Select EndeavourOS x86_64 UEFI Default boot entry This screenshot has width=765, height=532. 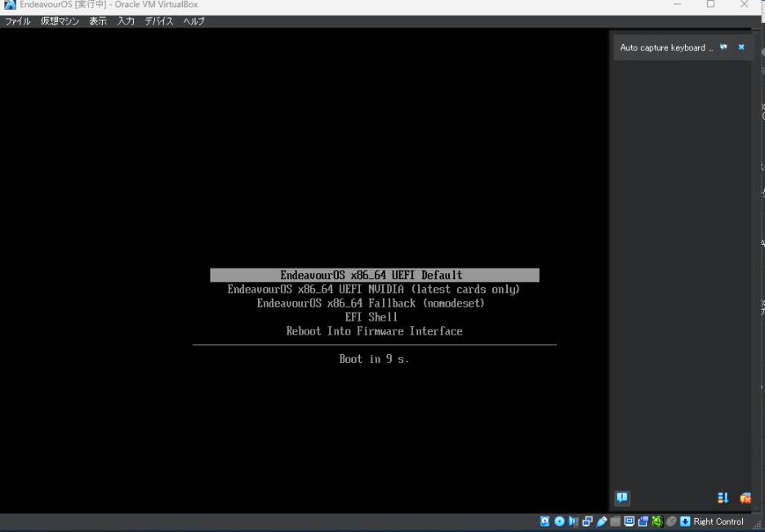click(x=375, y=275)
